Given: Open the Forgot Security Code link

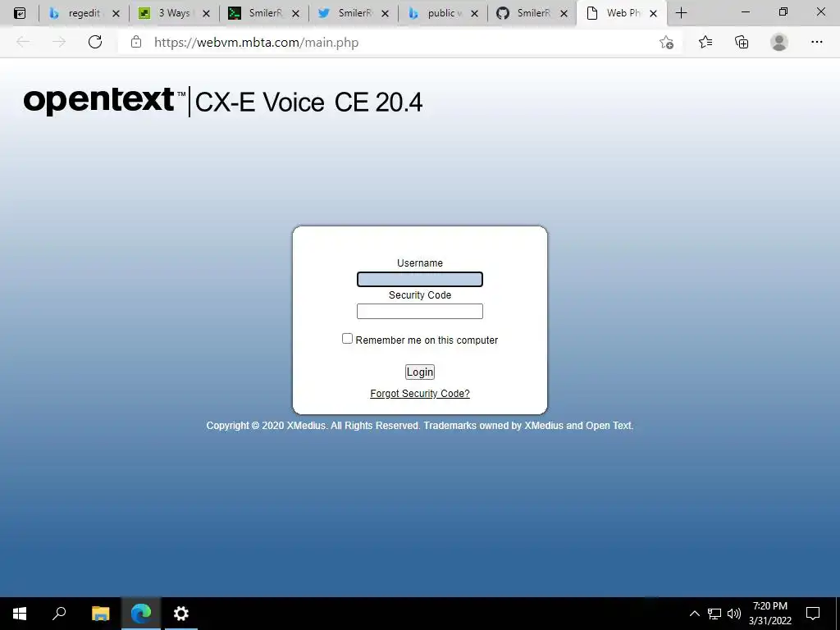Looking at the screenshot, I should tap(419, 394).
